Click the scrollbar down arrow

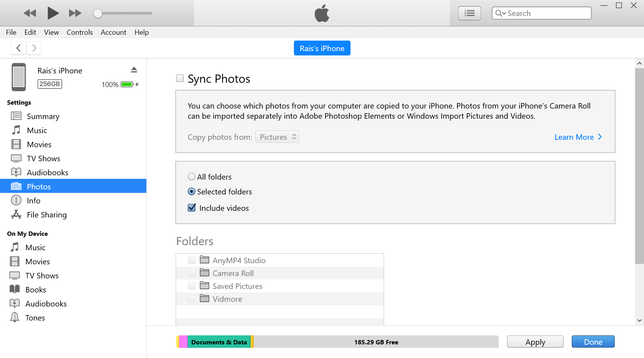coord(639,321)
